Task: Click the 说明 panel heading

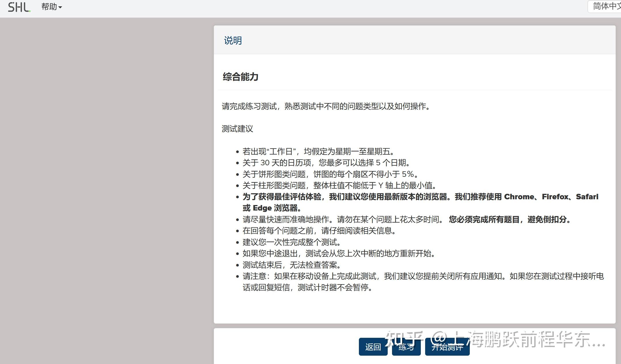Action: click(232, 40)
